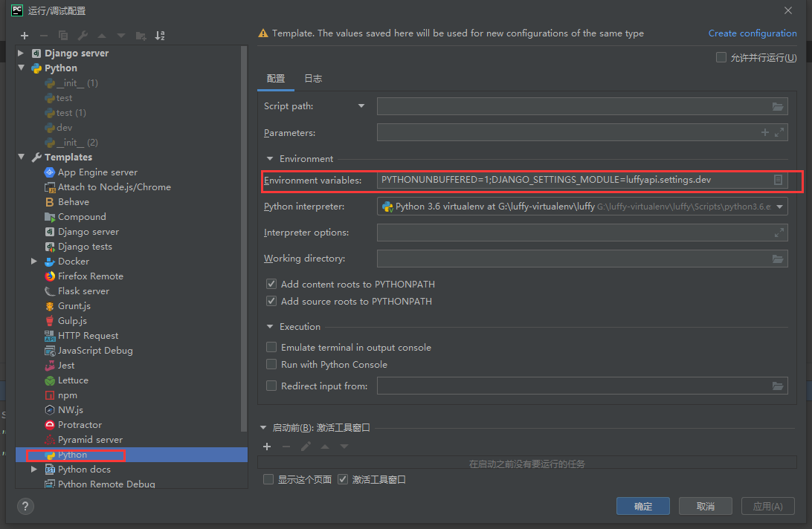
Task: Select the Flask server template
Action: pos(83,291)
